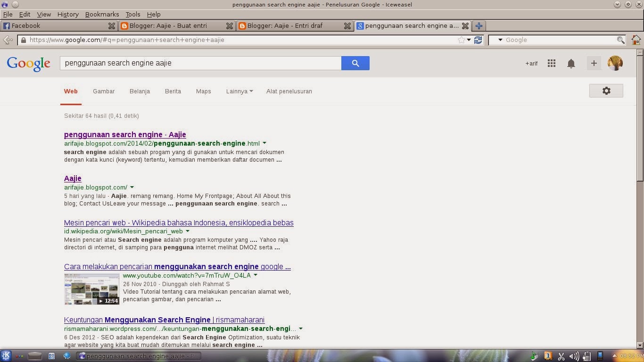Open the Bookmarks menu
The image size is (644, 362).
(102, 14)
